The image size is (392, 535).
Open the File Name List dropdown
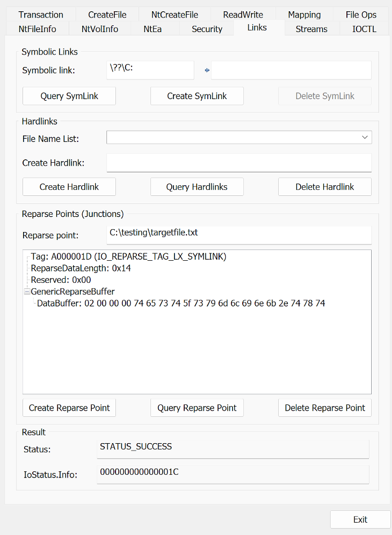pos(365,137)
